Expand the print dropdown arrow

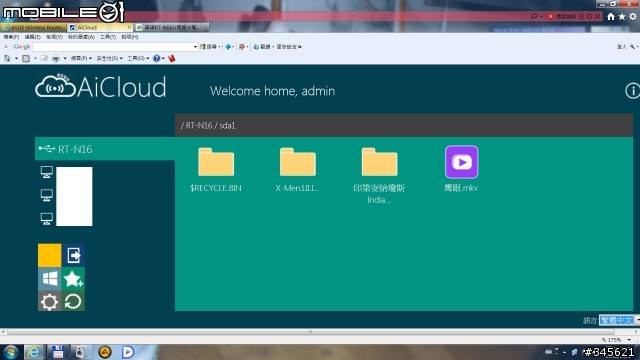pyautogui.click(x=65, y=58)
